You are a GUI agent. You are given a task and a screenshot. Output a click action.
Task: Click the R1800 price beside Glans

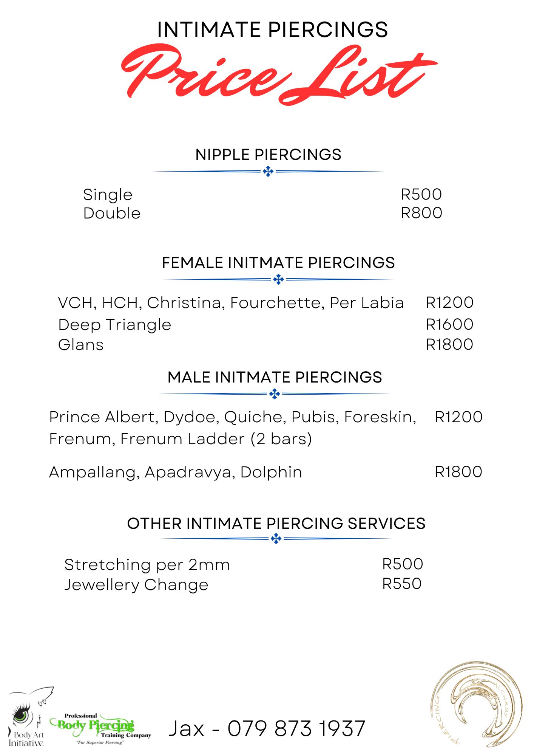point(449,344)
